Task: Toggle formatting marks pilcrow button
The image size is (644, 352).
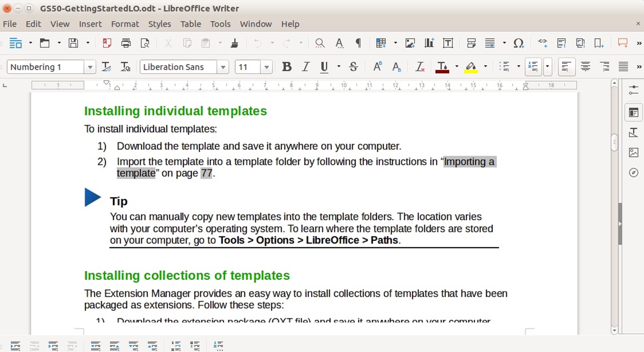Action: coord(358,43)
